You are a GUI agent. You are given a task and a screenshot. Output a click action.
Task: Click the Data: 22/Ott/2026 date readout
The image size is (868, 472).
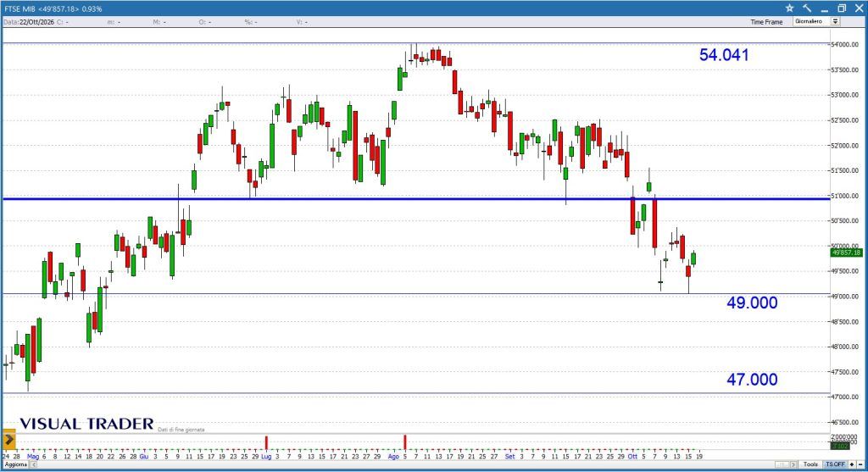point(29,22)
